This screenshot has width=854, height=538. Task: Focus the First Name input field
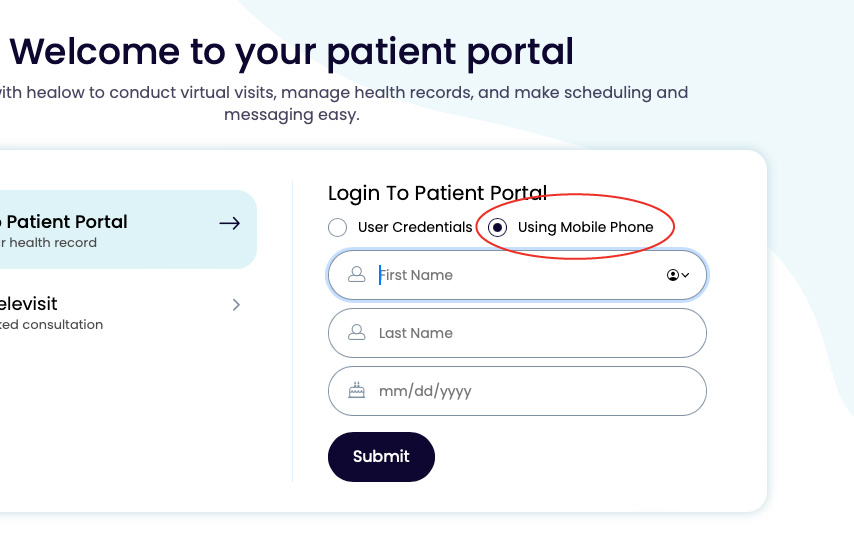pos(517,275)
